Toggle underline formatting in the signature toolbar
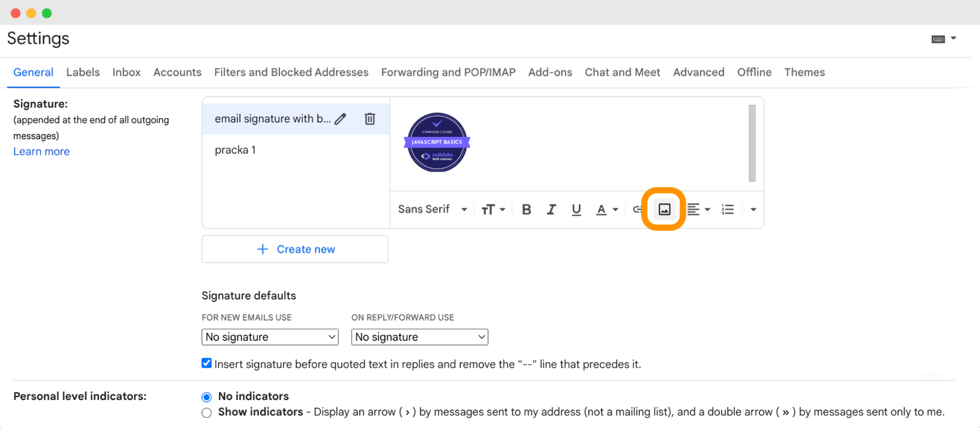 tap(577, 210)
